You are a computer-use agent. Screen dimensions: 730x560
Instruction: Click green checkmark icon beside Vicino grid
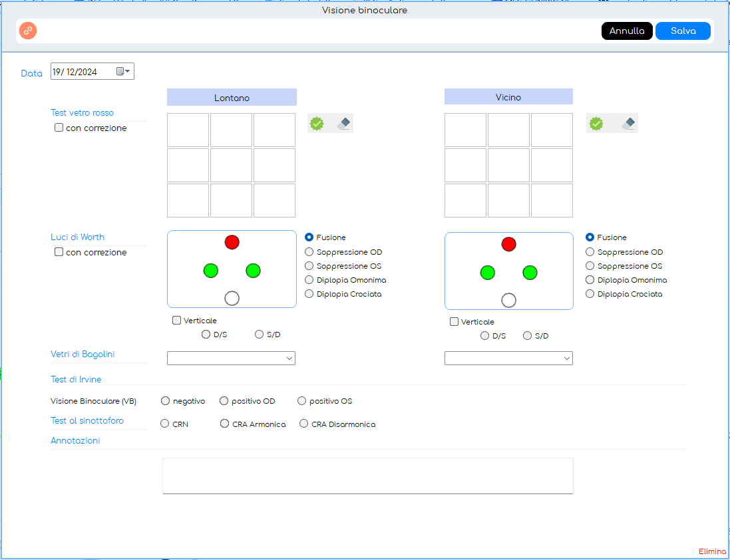pyautogui.click(x=596, y=124)
